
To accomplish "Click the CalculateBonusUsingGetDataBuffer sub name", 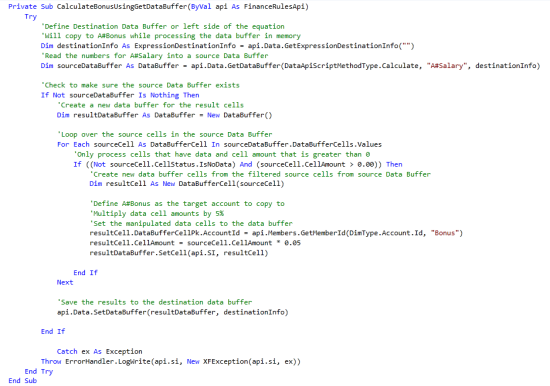I will pyautogui.click(x=121, y=7).
